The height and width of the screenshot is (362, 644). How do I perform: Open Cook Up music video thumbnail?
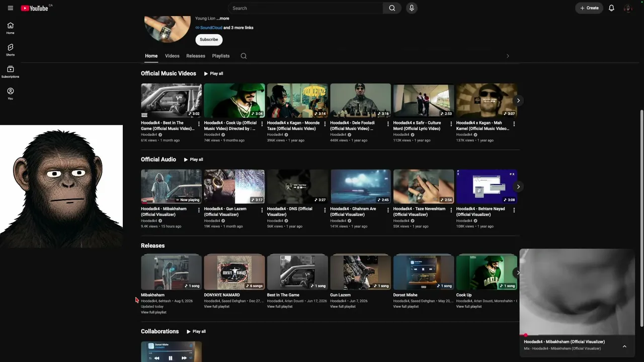(234, 101)
